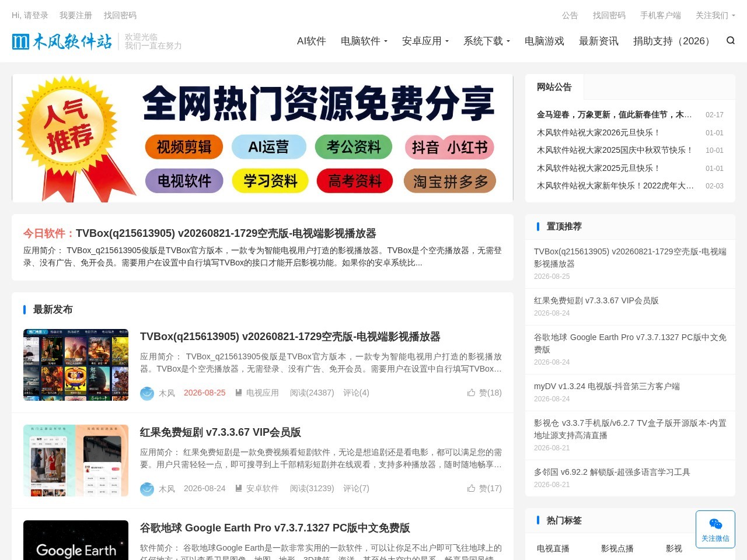Image resolution: width=747 pixels, height=560 pixels.
Task: Select the 影视 hot tag
Action: click(674, 548)
